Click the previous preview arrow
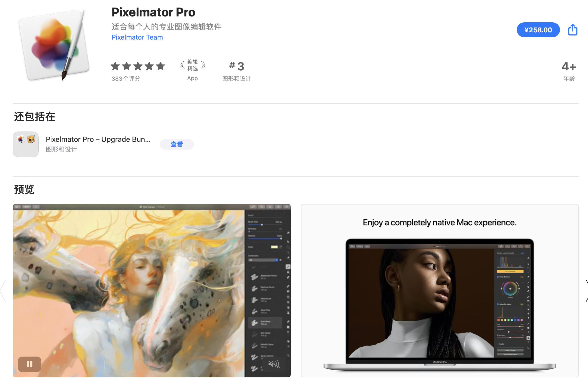 click(3, 291)
